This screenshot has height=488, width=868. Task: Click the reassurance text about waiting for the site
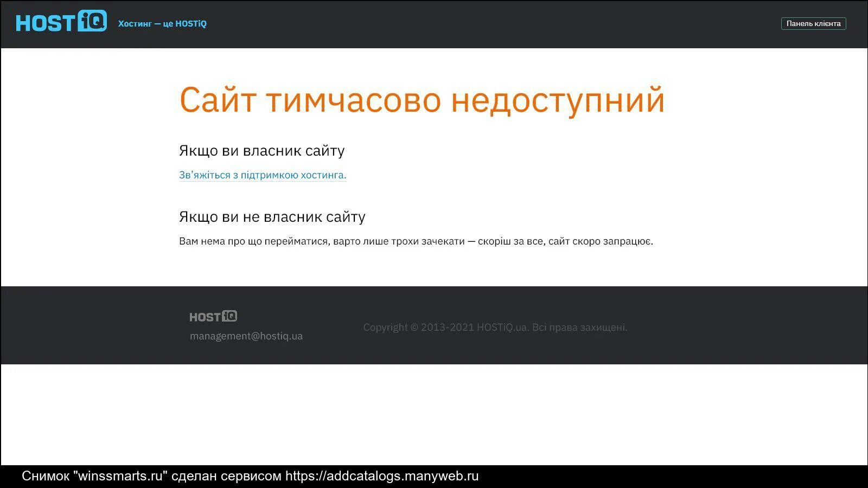[417, 241]
